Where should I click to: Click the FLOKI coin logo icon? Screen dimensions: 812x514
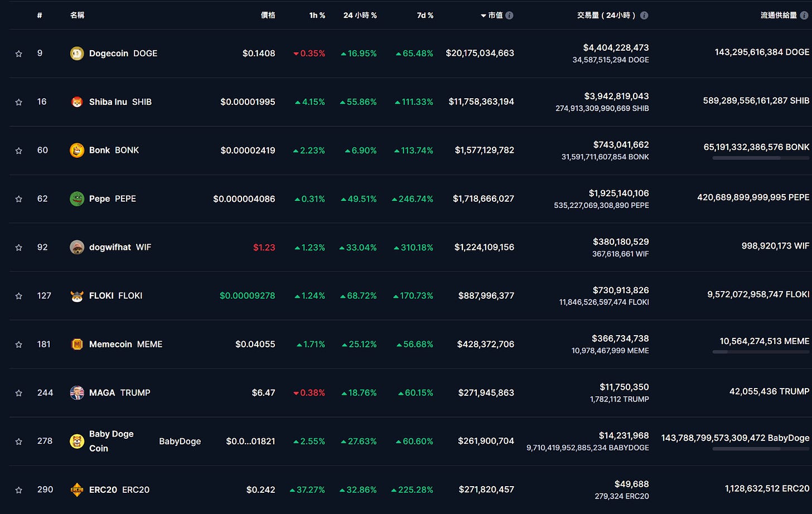coord(77,296)
